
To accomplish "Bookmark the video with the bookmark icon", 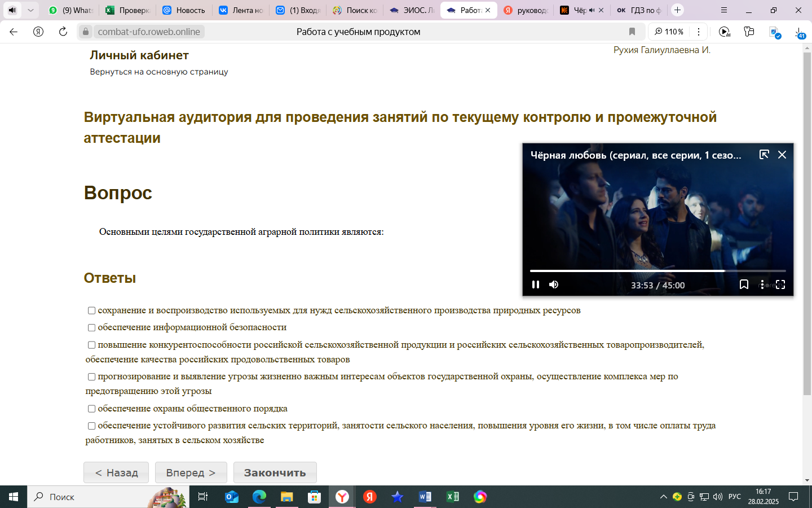I will (744, 284).
